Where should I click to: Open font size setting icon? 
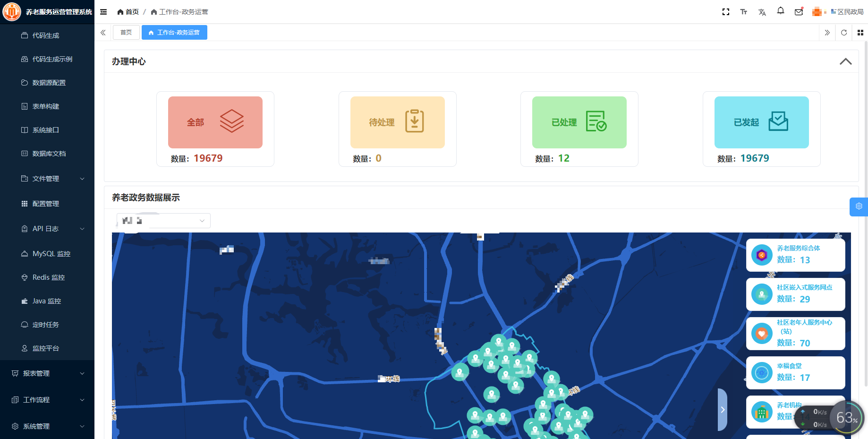(744, 12)
